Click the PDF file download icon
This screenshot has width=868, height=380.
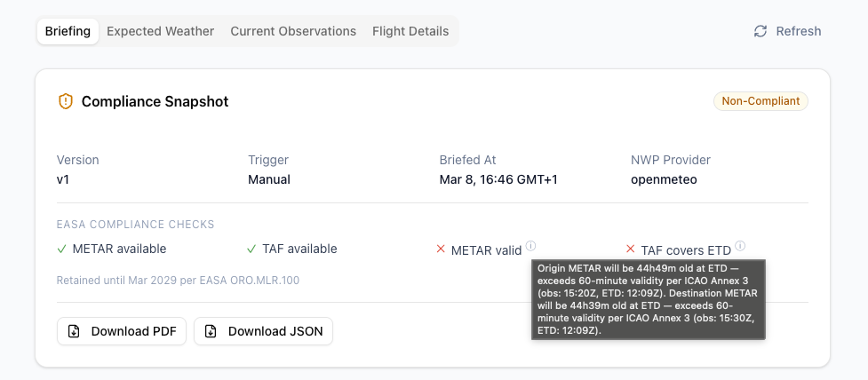[75, 331]
